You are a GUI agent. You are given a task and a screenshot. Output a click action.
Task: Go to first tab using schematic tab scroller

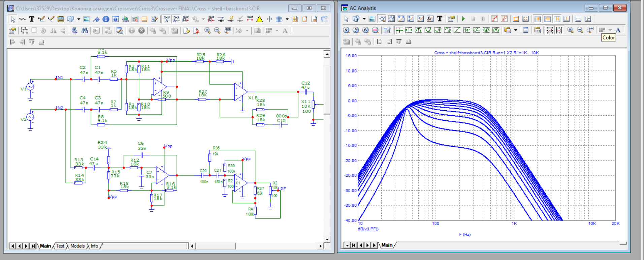point(12,246)
